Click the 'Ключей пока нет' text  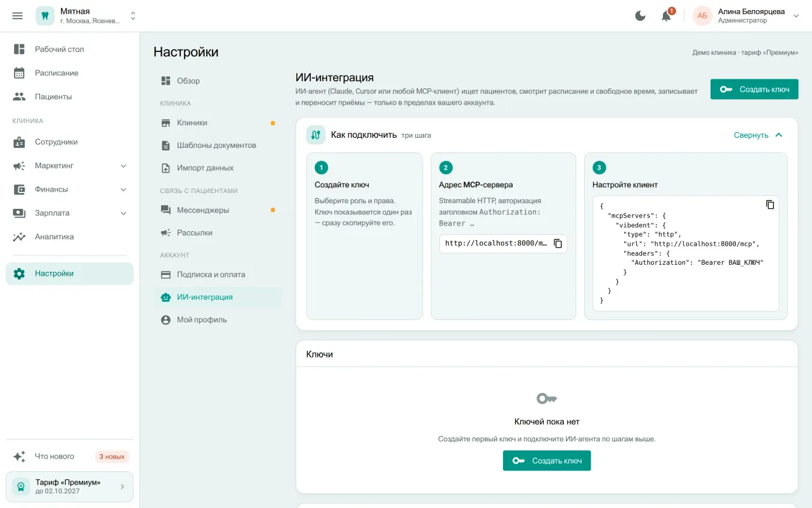pyautogui.click(x=547, y=422)
